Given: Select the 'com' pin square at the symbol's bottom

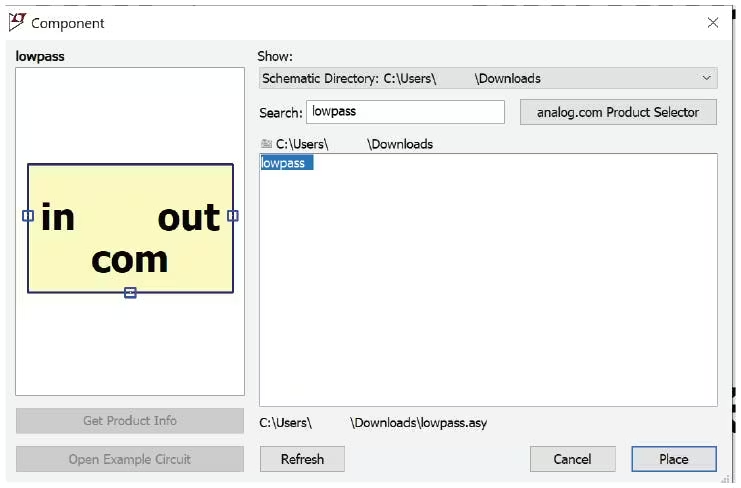Looking at the screenshot, I should [130, 293].
